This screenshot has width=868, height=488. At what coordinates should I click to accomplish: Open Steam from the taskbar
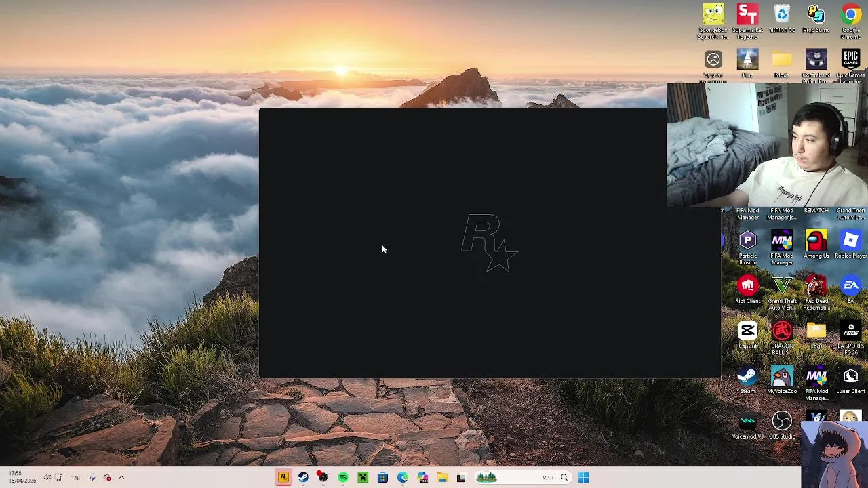(303, 477)
